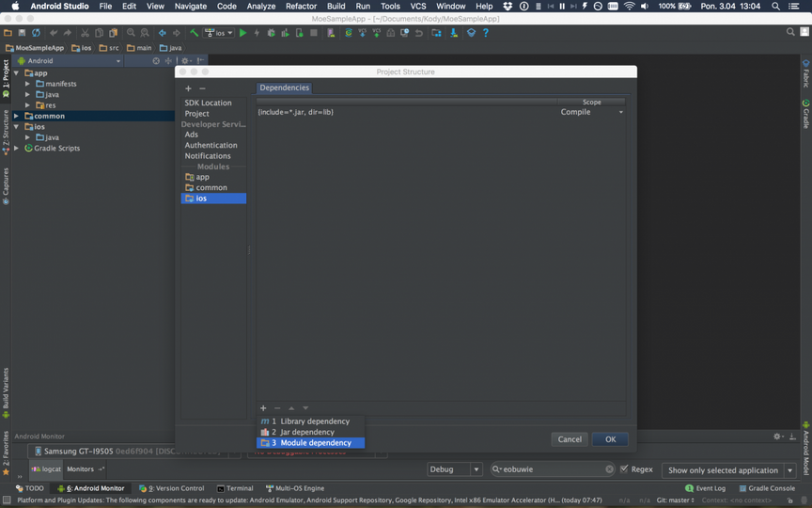Click the Debug app bug icon
Viewport: 812px width, 508px height.
pyautogui.click(x=271, y=33)
